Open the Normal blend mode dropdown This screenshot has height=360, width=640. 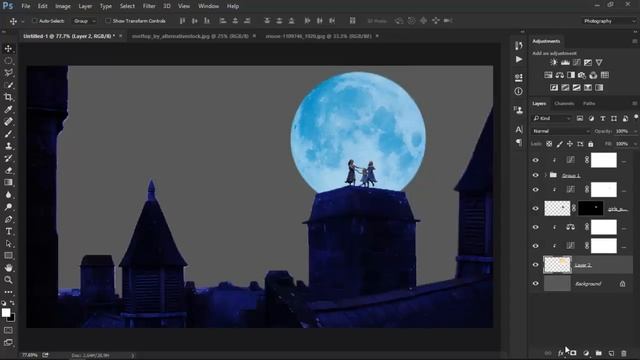(x=561, y=131)
